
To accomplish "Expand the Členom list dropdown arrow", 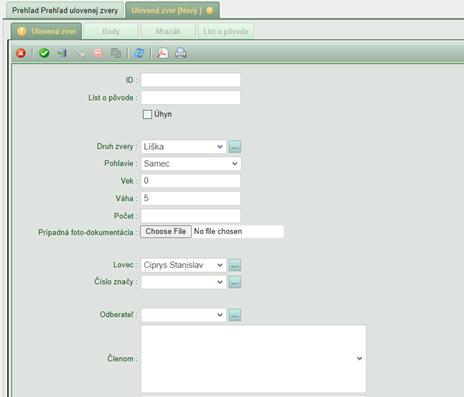I will coord(359,359).
